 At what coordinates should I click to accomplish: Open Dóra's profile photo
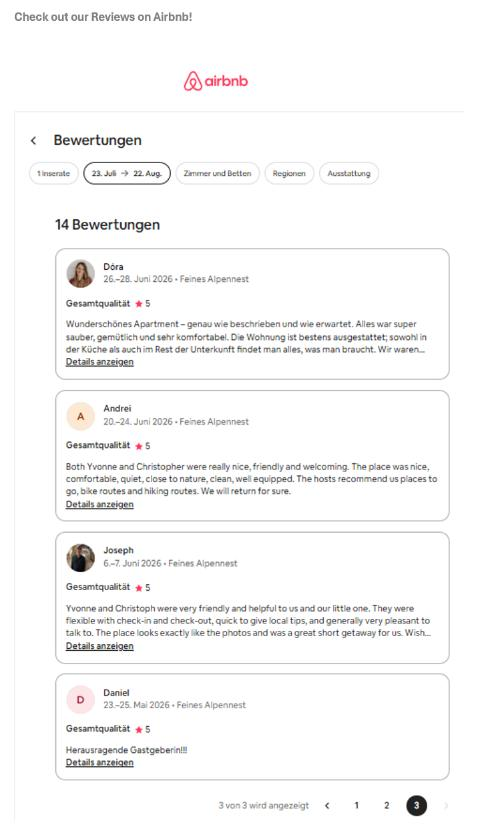click(80, 273)
